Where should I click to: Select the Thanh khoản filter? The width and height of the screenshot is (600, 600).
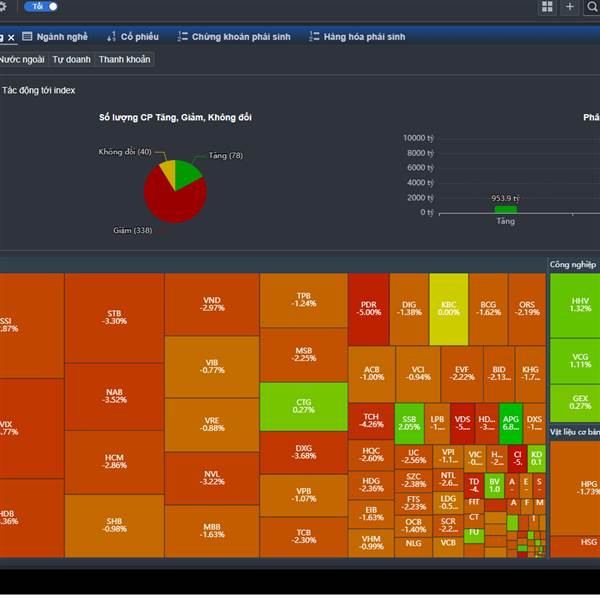[124, 59]
